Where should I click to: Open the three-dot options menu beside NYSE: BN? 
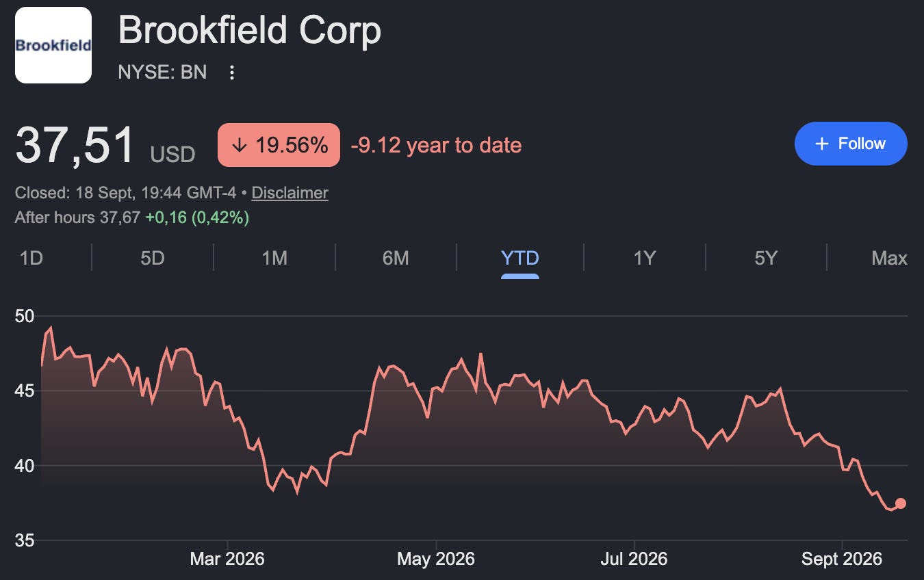(232, 72)
